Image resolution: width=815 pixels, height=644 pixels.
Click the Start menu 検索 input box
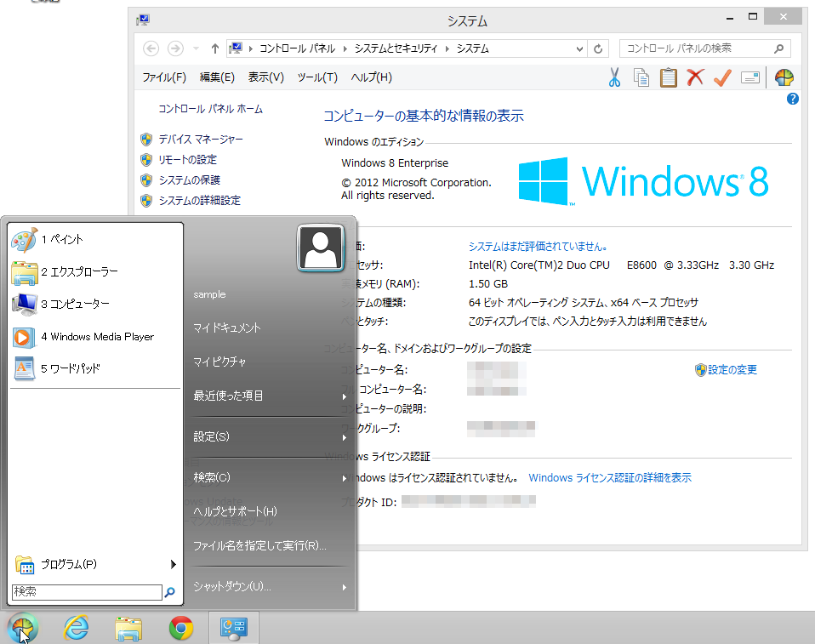(87, 592)
